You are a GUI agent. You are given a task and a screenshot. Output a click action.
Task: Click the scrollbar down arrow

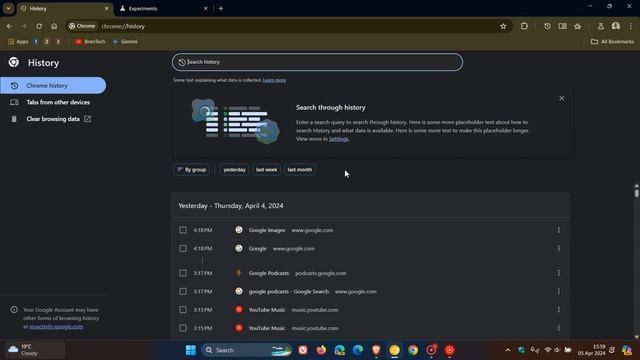click(x=636, y=337)
